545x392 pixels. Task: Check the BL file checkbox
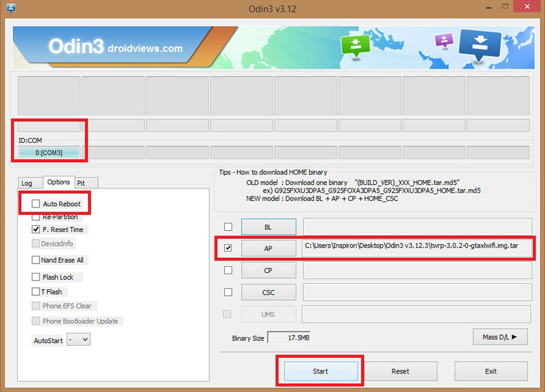228,227
